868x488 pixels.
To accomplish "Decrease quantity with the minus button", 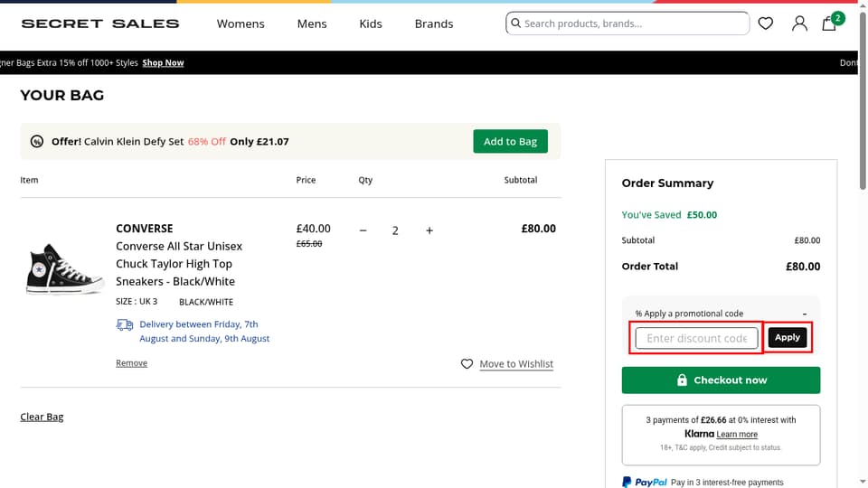I will [x=363, y=230].
